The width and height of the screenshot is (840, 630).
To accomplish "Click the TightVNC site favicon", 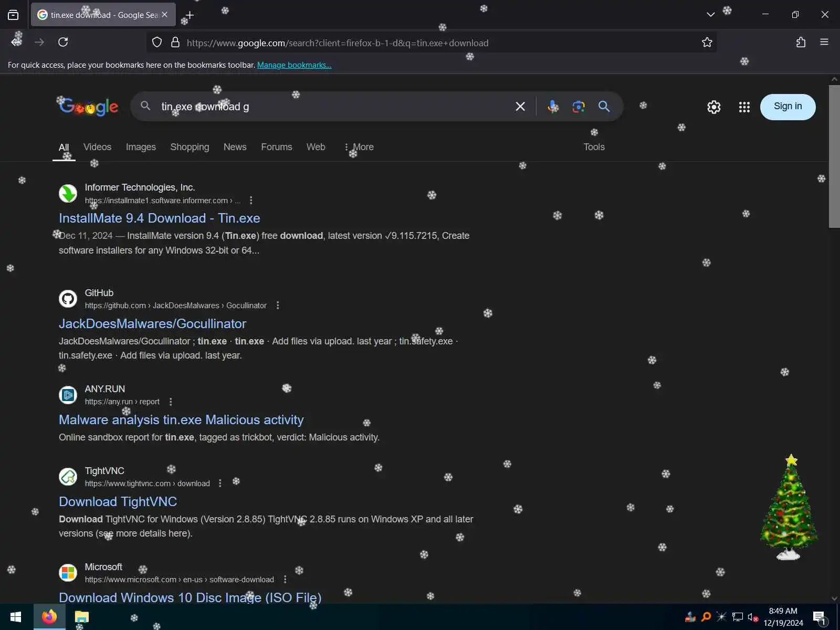I will point(68,477).
